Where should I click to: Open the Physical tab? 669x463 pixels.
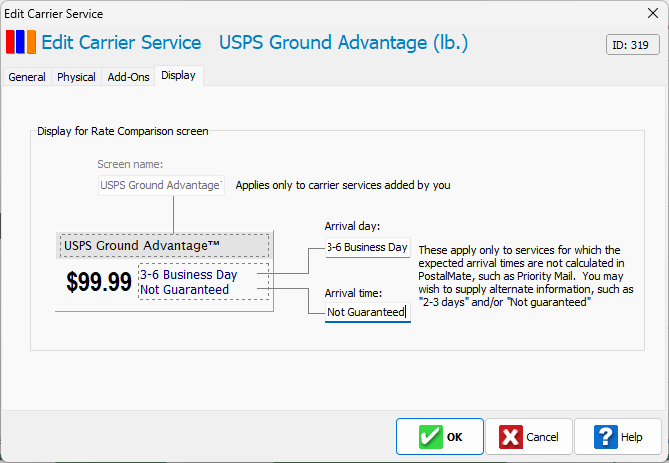(76, 77)
